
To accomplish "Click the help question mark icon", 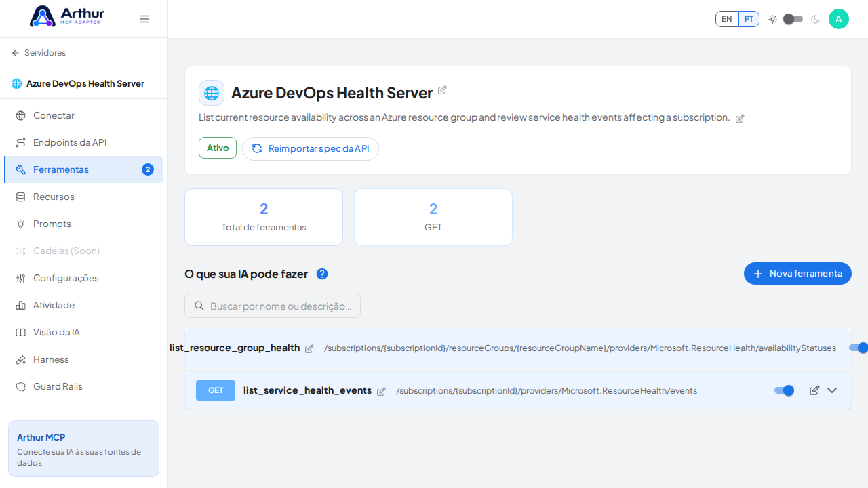I will pos(322,274).
